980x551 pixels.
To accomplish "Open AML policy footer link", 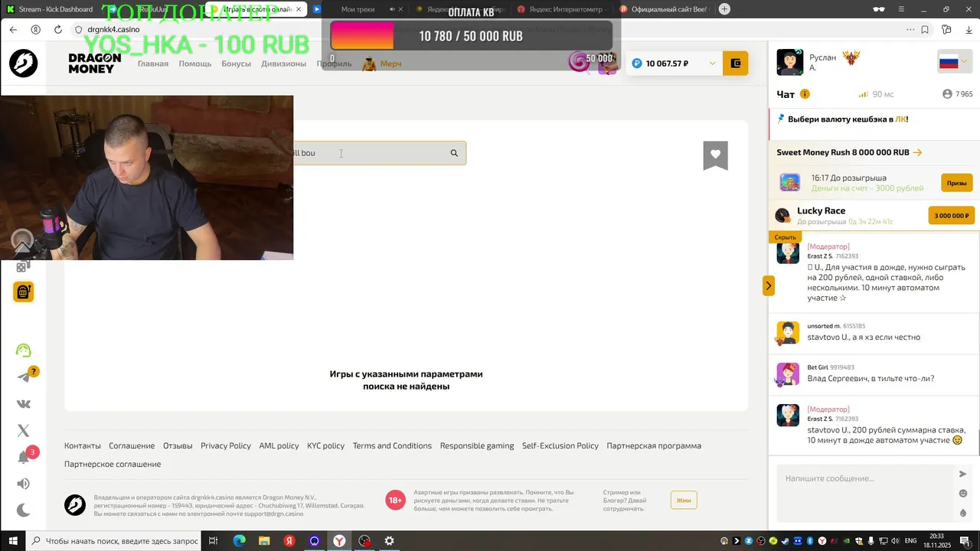I will click(279, 445).
